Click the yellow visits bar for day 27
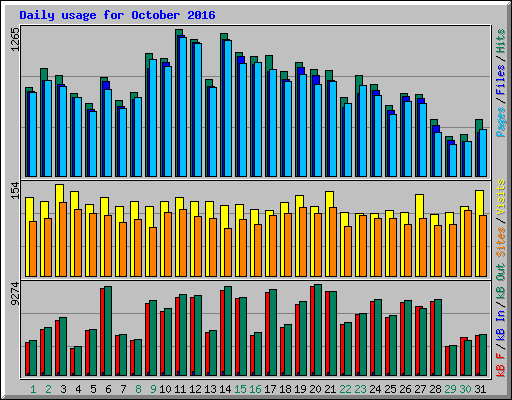The image size is (512, 400). click(x=418, y=235)
